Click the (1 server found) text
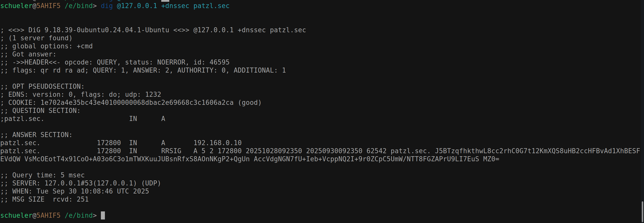 coord(40,38)
